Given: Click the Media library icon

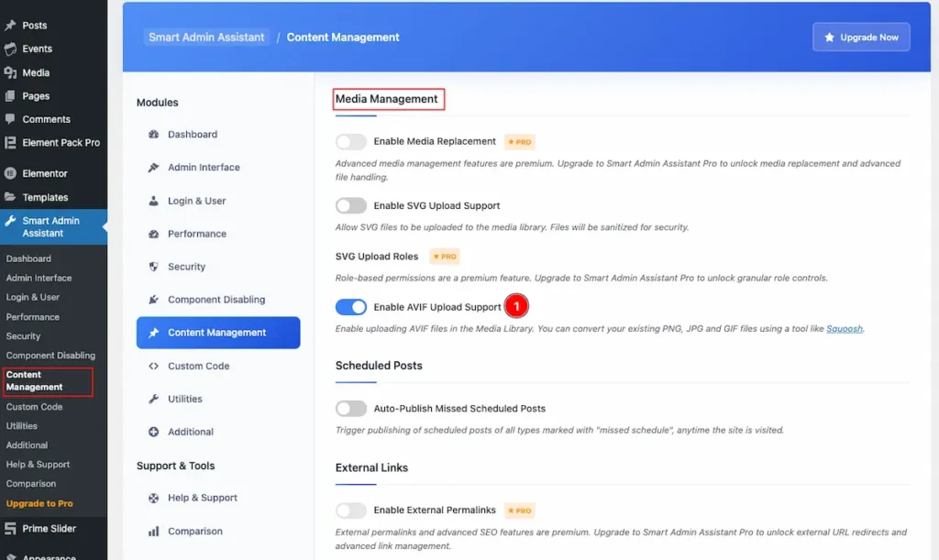Looking at the screenshot, I should point(10,72).
